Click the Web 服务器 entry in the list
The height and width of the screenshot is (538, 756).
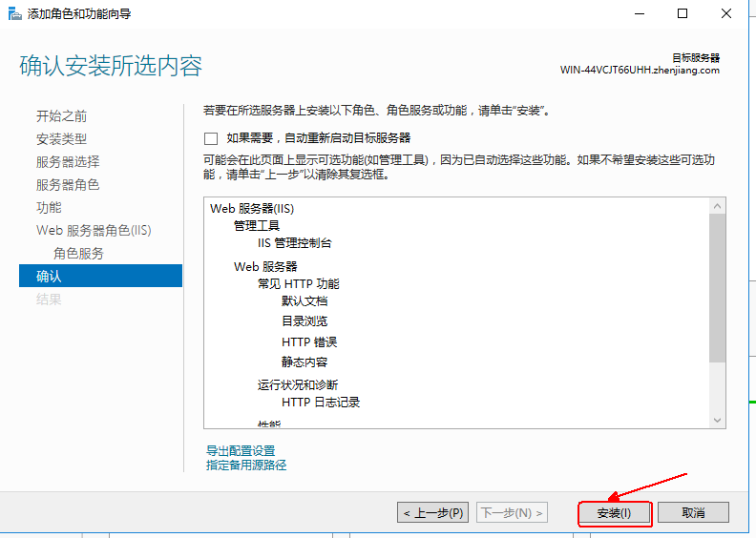pos(265,266)
